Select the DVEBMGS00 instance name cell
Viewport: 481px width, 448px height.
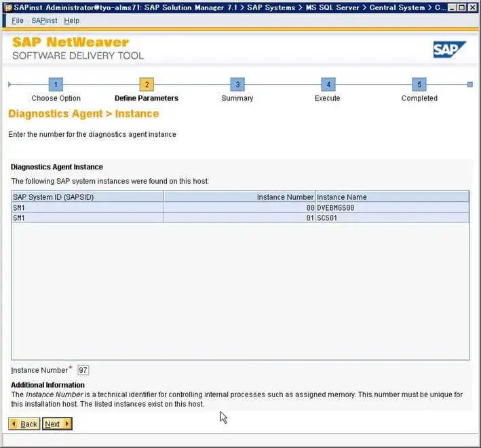(392, 208)
